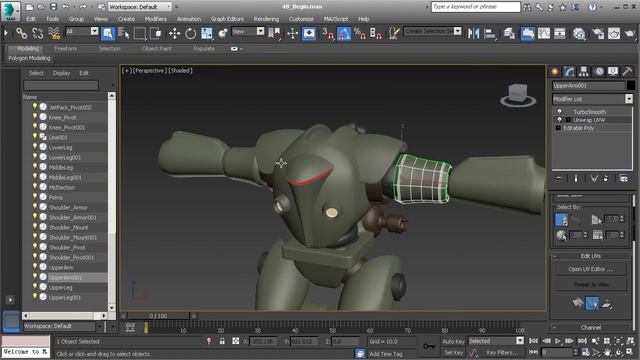Toggle the selection lock padlock
This screenshot has height=360, width=640.
tap(222, 341)
